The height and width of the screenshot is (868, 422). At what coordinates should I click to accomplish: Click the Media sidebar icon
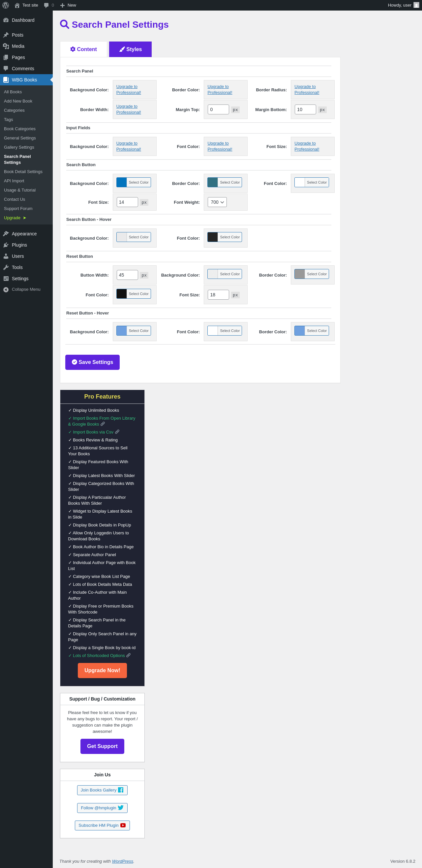6,46
